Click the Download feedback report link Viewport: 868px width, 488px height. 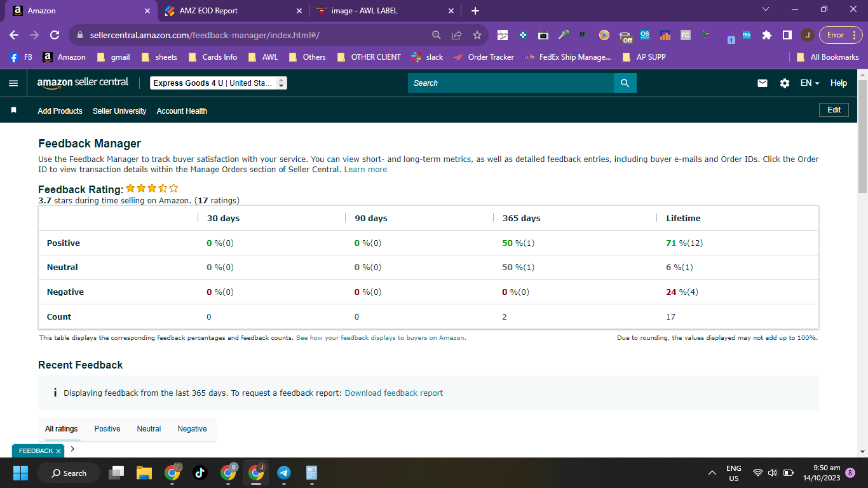pos(394,393)
